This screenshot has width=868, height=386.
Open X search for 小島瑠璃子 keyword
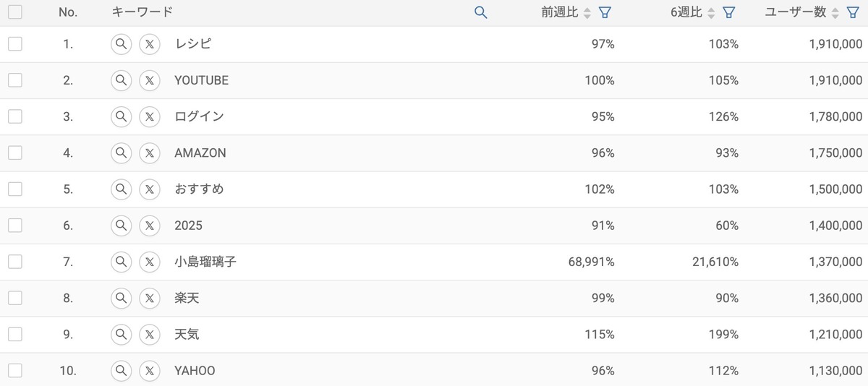[149, 262]
